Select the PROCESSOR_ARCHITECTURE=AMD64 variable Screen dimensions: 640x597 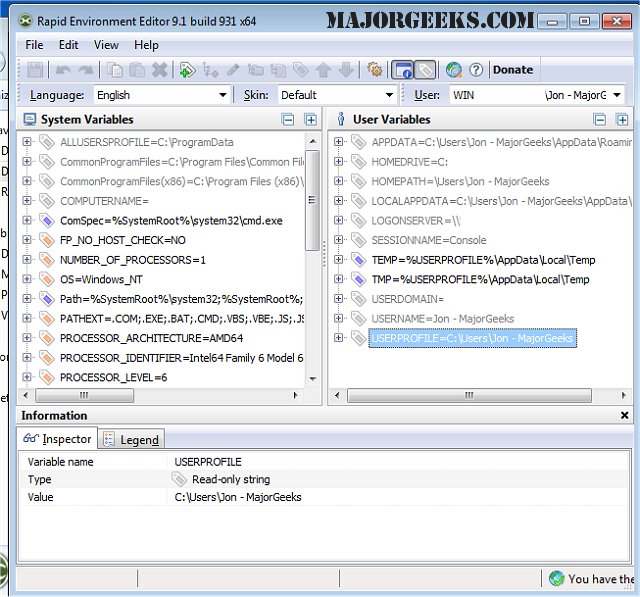pos(151,338)
